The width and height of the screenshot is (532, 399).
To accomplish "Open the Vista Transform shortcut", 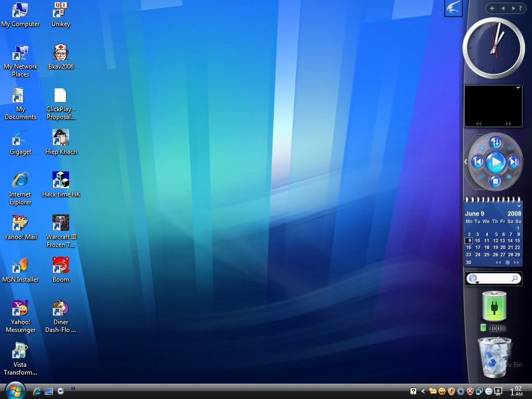I will coord(20,359).
